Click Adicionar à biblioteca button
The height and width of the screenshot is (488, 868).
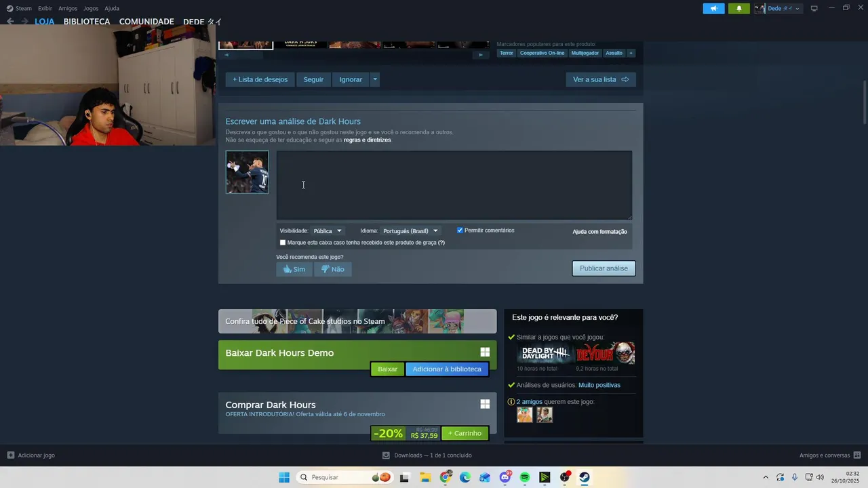[447, 369]
